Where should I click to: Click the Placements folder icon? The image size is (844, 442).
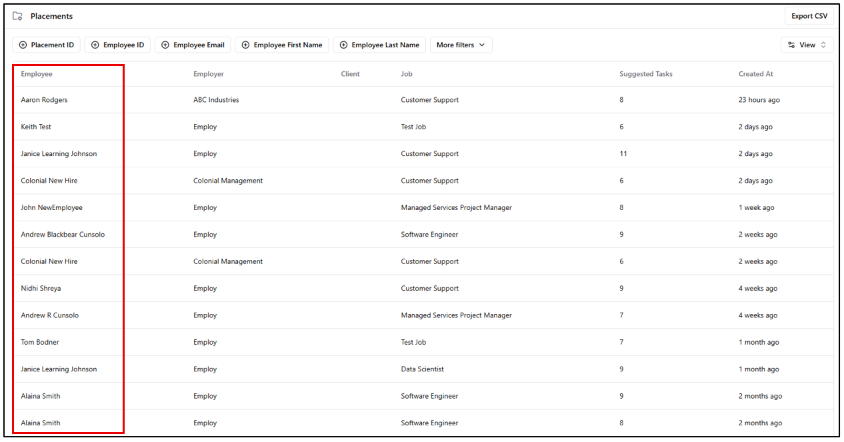point(17,17)
